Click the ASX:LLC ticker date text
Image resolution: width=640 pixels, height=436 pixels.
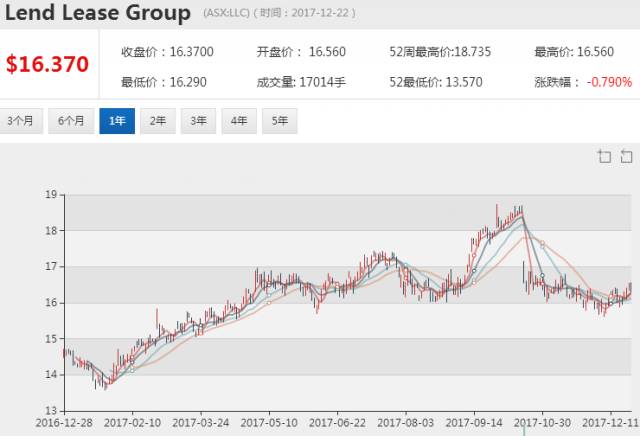[280, 13]
